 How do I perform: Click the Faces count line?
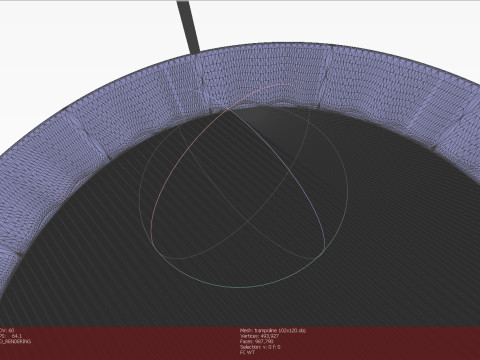(x=256, y=341)
